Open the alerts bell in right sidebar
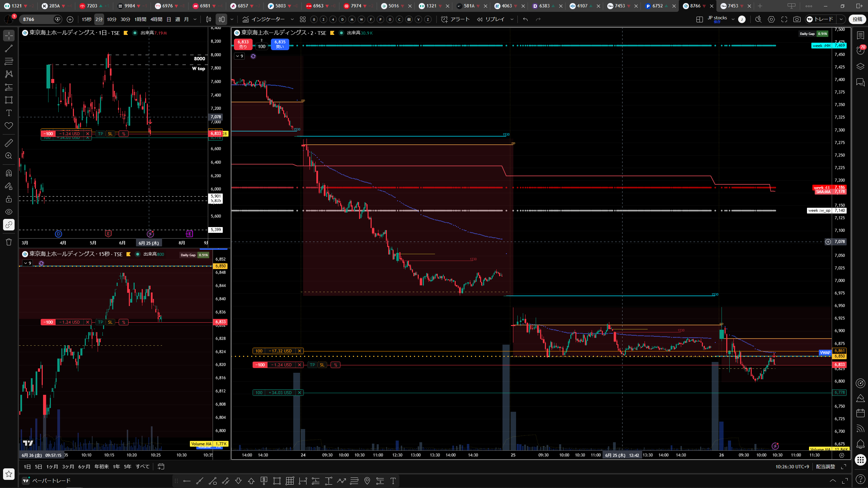Image resolution: width=868 pixels, height=488 pixels. click(860, 444)
